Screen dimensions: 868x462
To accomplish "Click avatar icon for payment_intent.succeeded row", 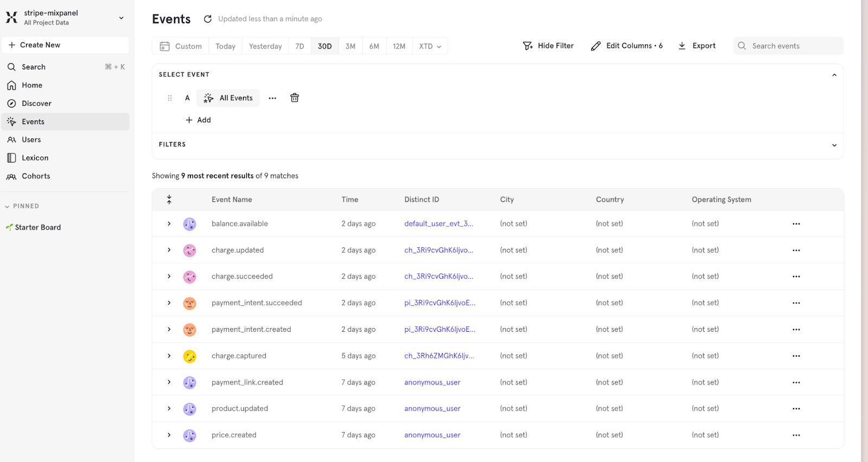I will pyautogui.click(x=189, y=303).
